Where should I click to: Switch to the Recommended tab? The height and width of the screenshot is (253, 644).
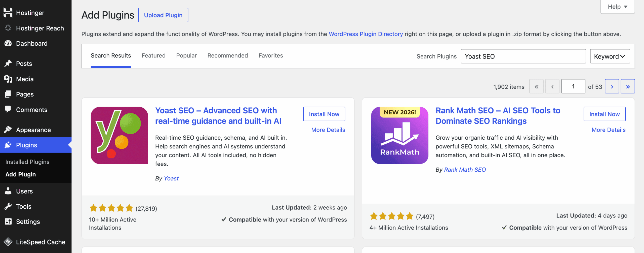pos(228,55)
